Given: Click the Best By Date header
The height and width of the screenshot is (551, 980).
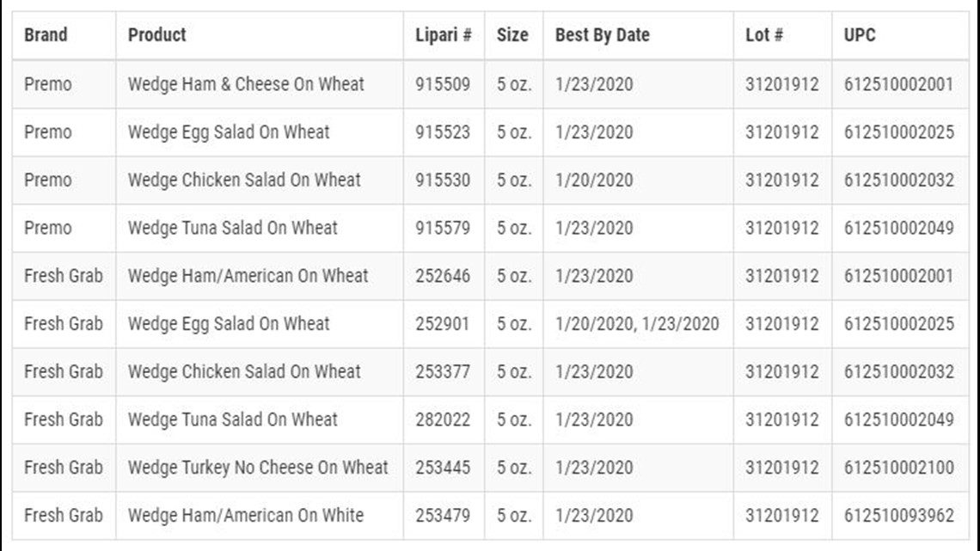Looking at the screenshot, I should (x=603, y=35).
